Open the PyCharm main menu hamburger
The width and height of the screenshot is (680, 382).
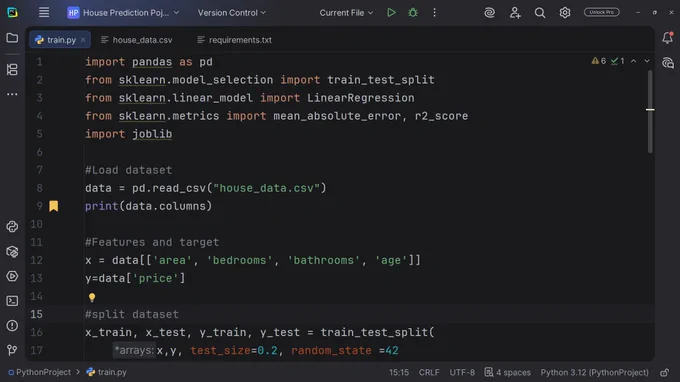pos(44,13)
